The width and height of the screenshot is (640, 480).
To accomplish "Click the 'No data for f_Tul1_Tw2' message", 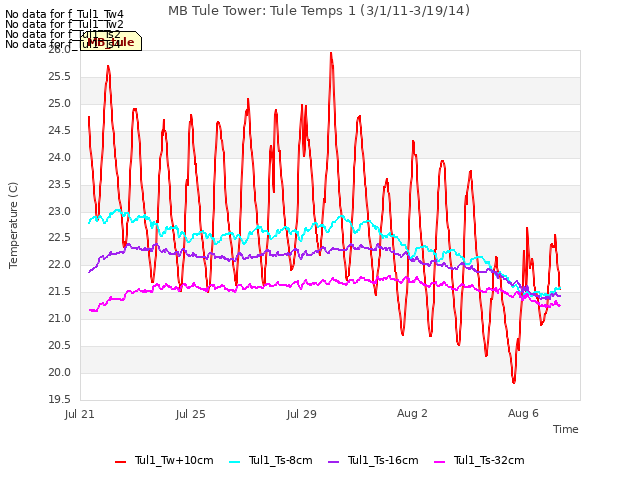I will [64, 24].
